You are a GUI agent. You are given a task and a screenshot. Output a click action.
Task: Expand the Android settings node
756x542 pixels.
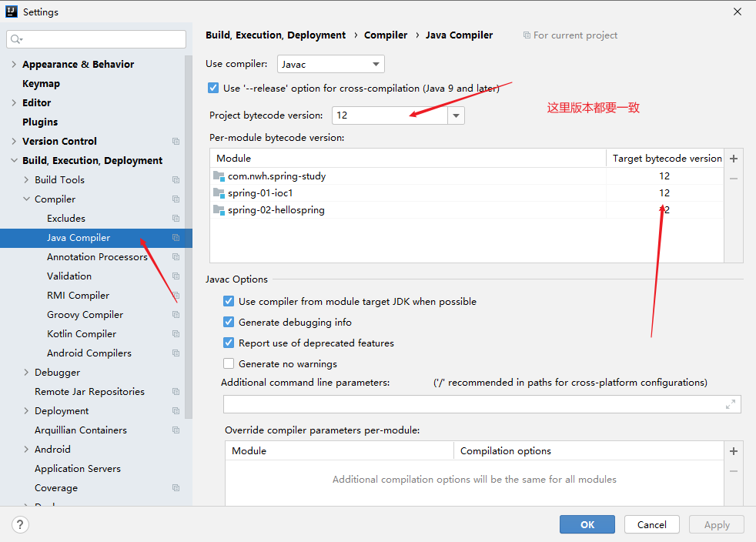[26, 450]
